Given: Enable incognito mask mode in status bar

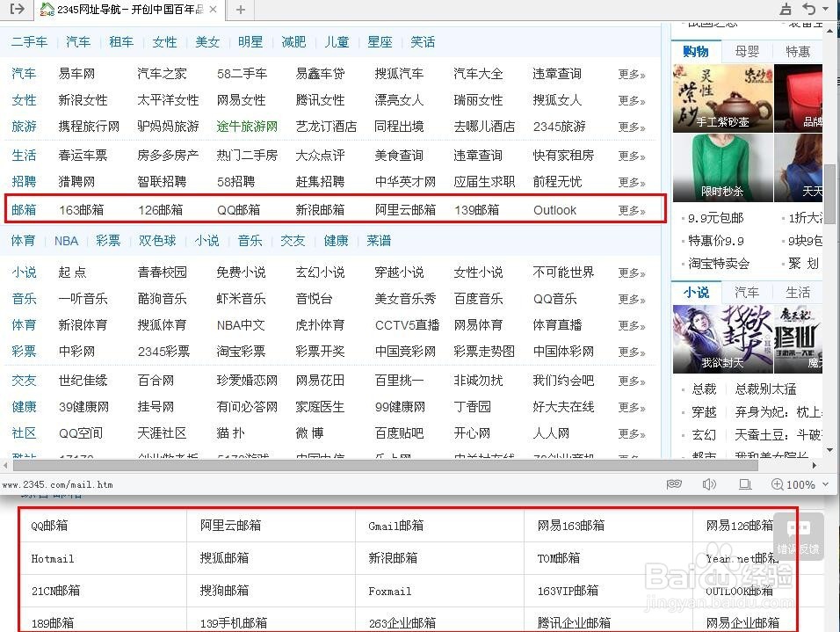Looking at the screenshot, I should click(674, 484).
